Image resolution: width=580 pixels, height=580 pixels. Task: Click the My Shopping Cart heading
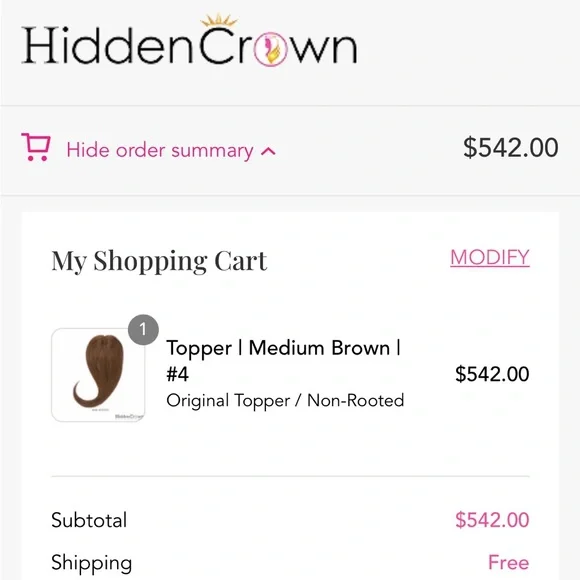click(x=159, y=261)
